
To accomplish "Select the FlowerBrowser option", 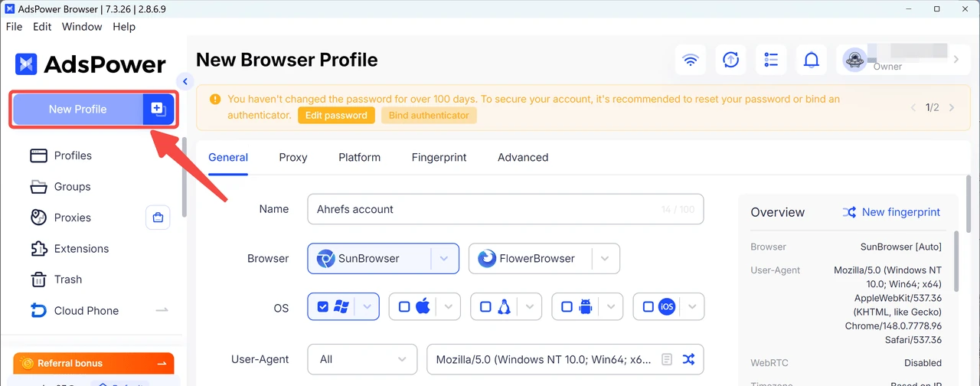I will (x=530, y=259).
